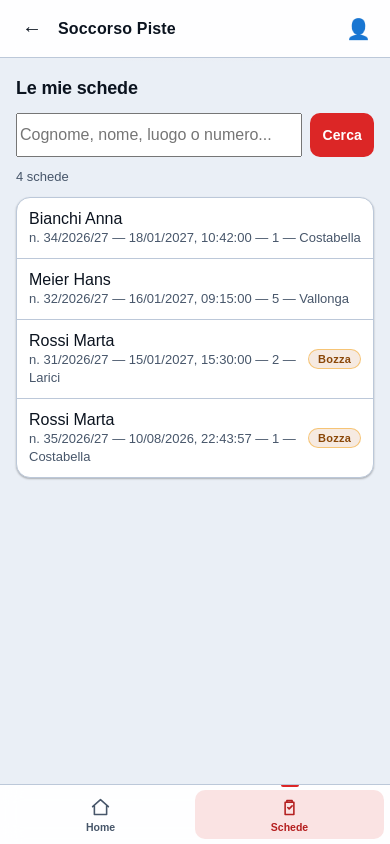Viewport: 390px width, 844px height.
Task: Click detail line n. 31/2026/27
Action: point(162,369)
